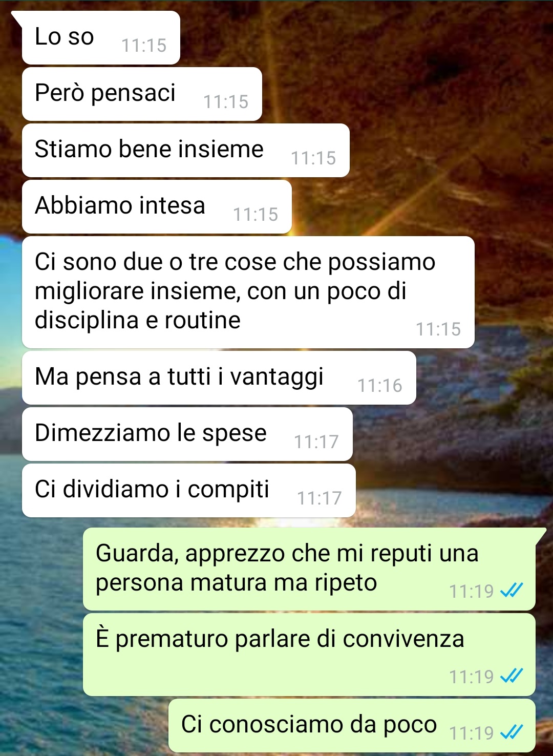Tap the 'Stiamo bene insieme' message bubble
The image size is (553, 756).
[186, 151]
